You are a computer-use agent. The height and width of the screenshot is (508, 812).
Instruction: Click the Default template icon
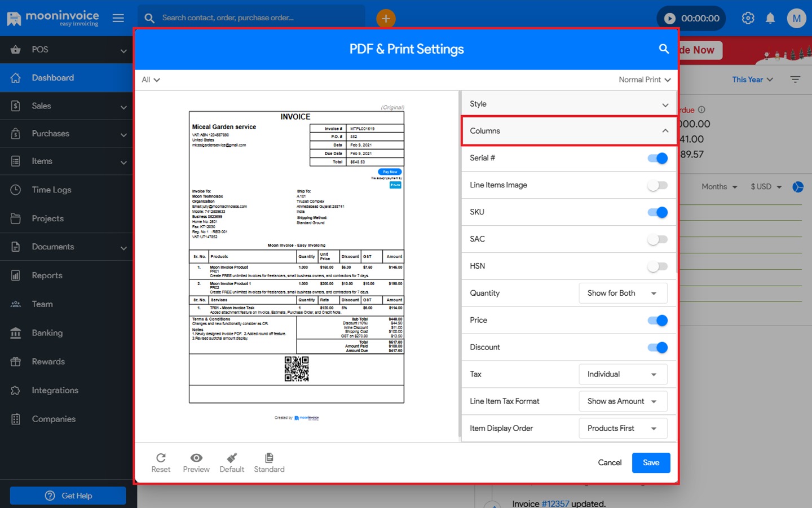232,461
